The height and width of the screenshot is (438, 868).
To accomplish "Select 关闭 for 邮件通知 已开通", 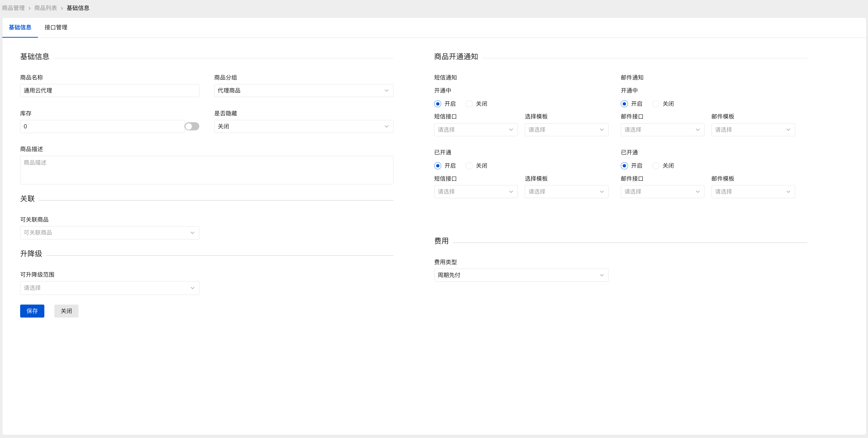I will tap(663, 166).
